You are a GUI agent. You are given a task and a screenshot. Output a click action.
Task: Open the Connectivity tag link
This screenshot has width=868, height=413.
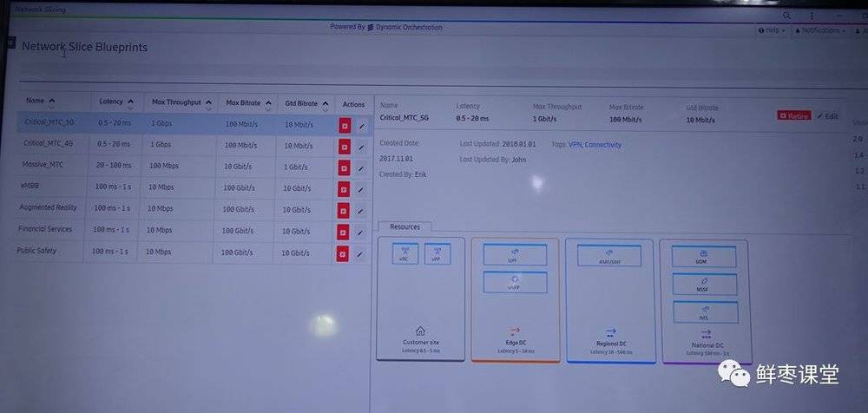pyautogui.click(x=603, y=145)
